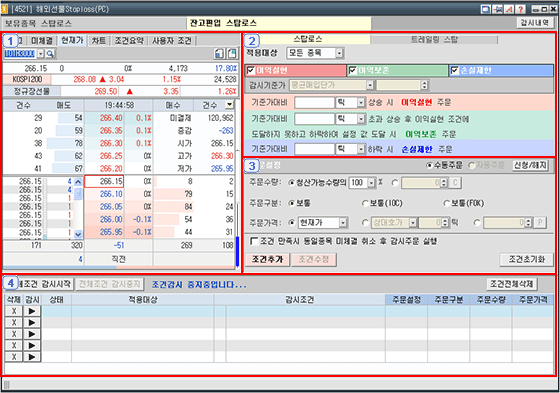Click the page icon directly above the 17.80% value

[232, 54]
